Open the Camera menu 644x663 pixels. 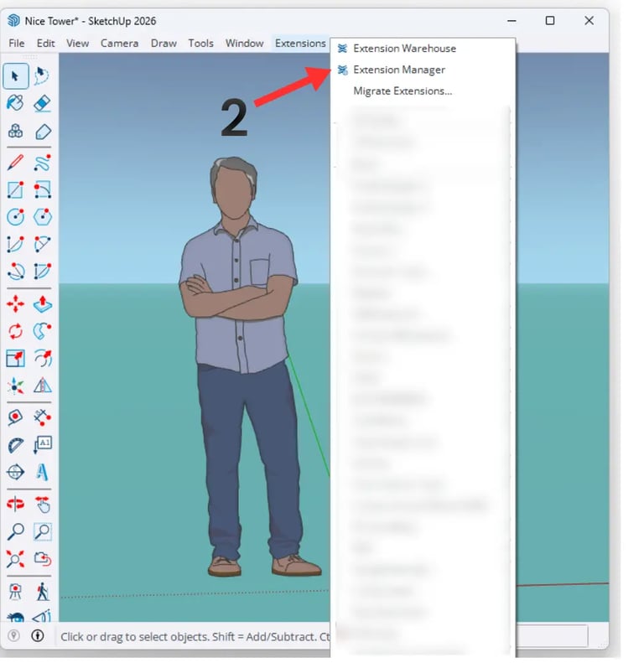pos(119,43)
